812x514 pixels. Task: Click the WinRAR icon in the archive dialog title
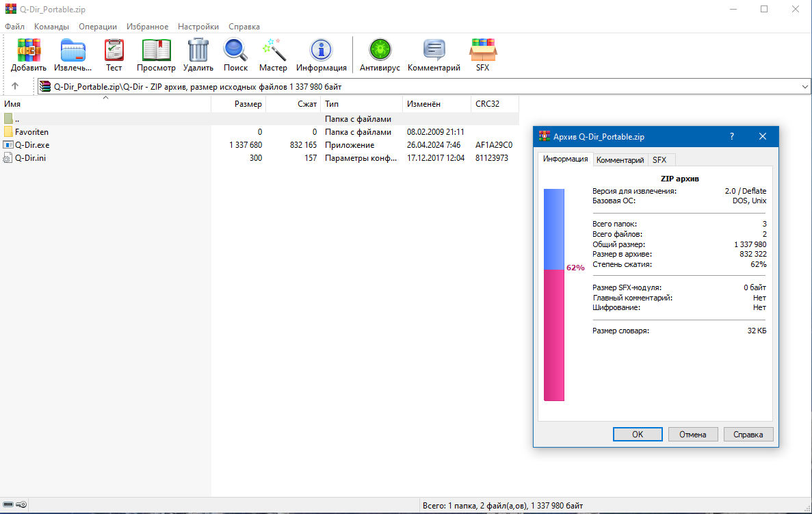[545, 136]
